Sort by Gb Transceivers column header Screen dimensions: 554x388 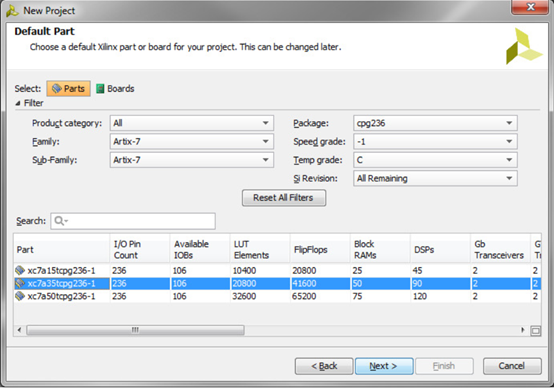click(x=500, y=249)
